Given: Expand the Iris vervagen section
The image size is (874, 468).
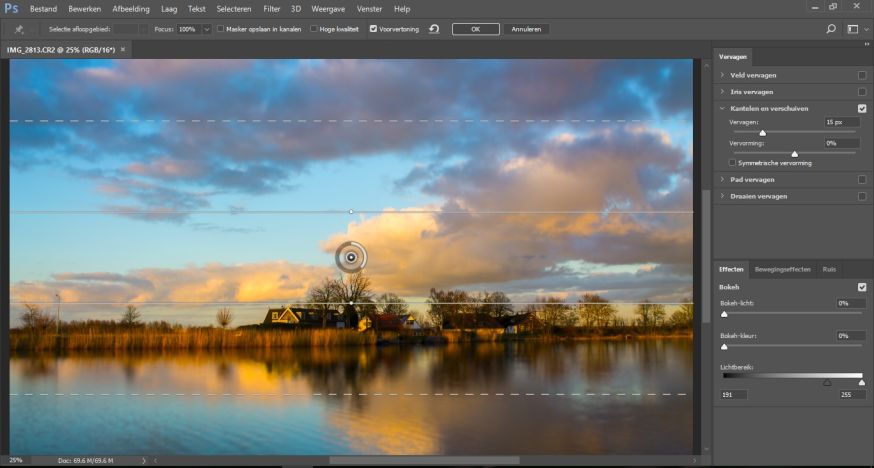Looking at the screenshot, I should point(722,91).
